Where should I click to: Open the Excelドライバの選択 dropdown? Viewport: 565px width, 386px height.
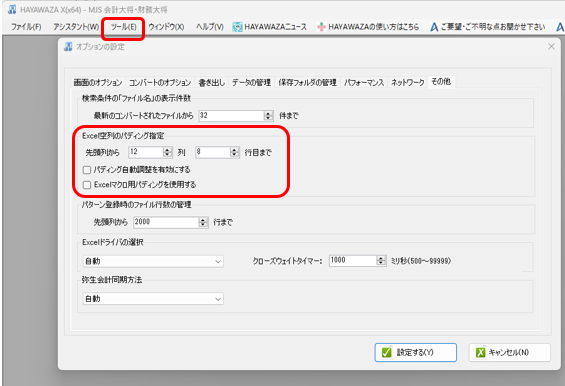click(x=153, y=261)
